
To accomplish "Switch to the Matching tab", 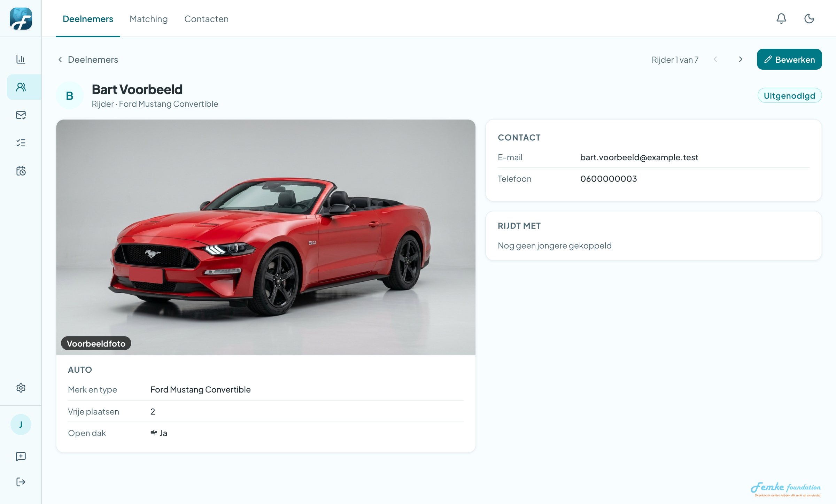I will pos(149,19).
